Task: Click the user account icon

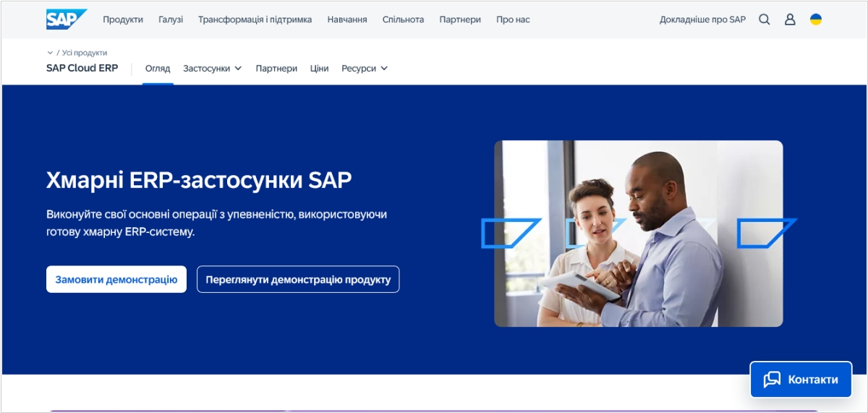Action: (790, 20)
